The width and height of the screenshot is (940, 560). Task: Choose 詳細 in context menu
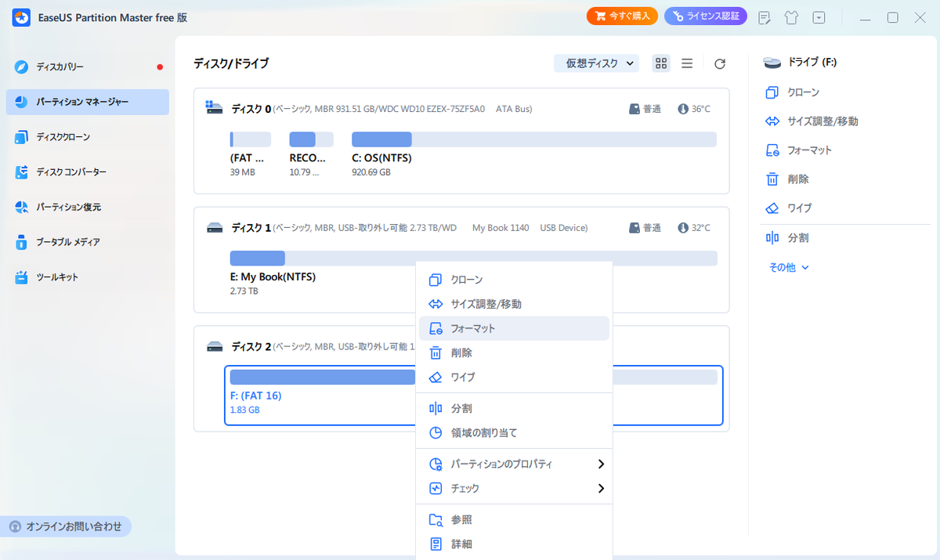514,544
